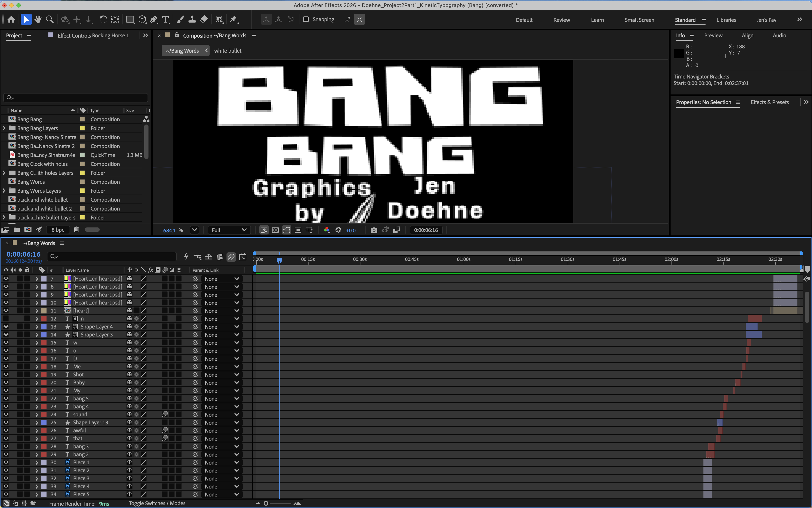Select the Zoom tool in toolbar
The width and height of the screenshot is (812, 508).
(x=50, y=20)
